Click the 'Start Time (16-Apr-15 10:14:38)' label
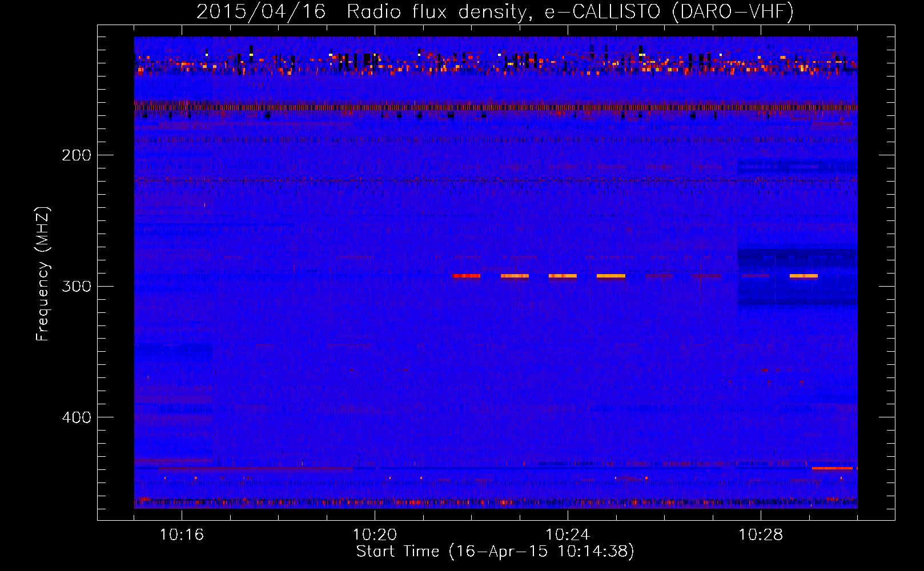The width and height of the screenshot is (924, 571). click(495, 552)
